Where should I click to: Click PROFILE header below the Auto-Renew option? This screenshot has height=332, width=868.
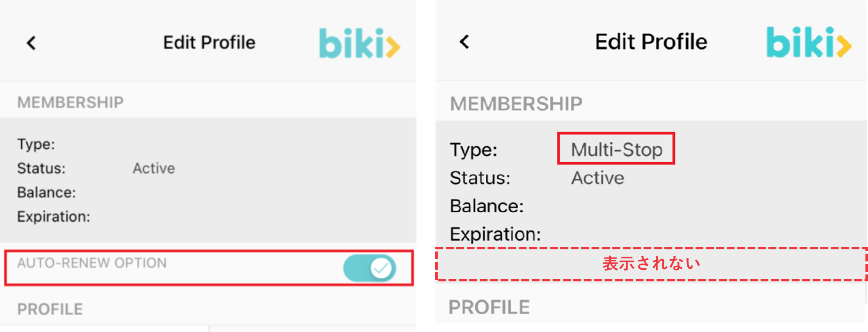coord(50,309)
